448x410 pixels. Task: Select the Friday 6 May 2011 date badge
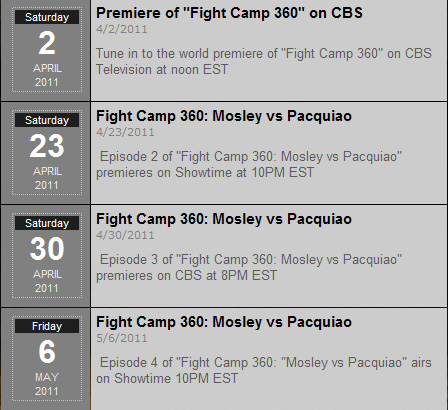[47, 359]
